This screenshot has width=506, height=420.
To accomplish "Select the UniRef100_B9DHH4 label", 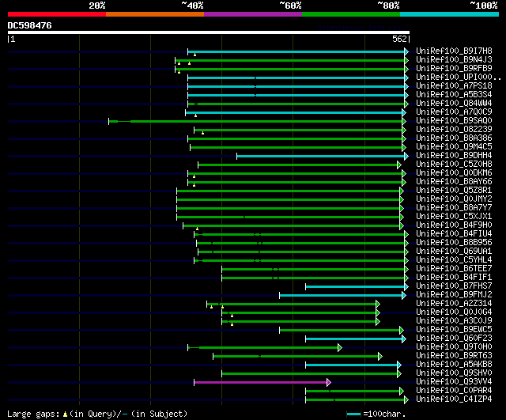I will click(454, 155).
